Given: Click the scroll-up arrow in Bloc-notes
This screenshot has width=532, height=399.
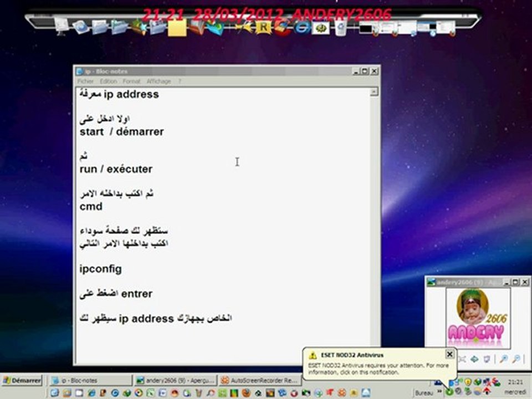Looking at the screenshot, I should (x=374, y=92).
